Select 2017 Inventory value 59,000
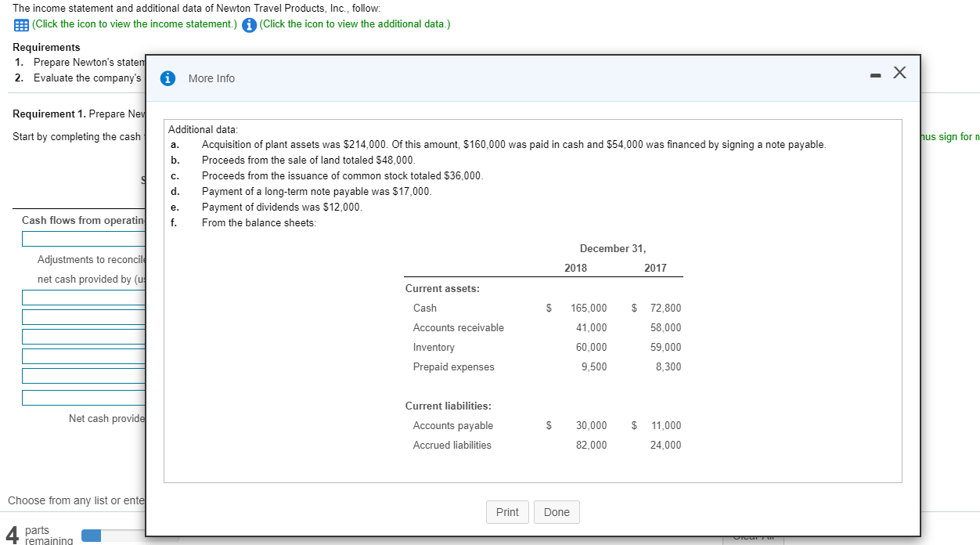Viewport: 980px width, 545px height. pyautogui.click(x=666, y=348)
